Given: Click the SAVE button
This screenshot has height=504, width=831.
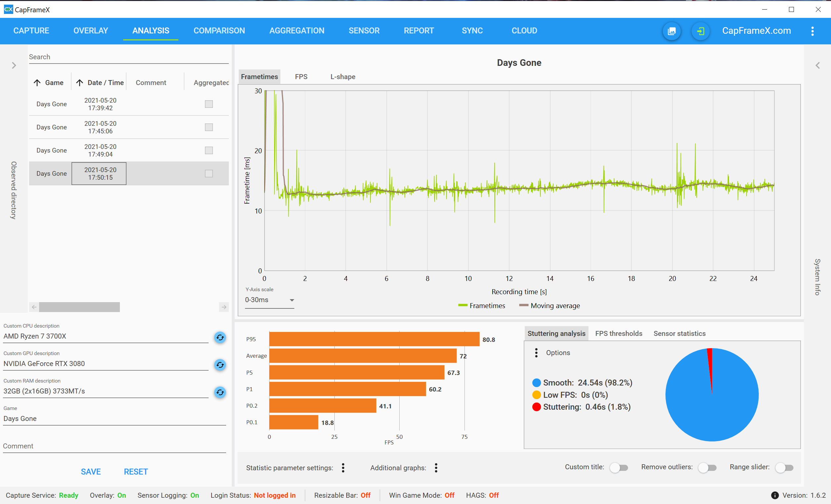Looking at the screenshot, I should click(91, 472).
